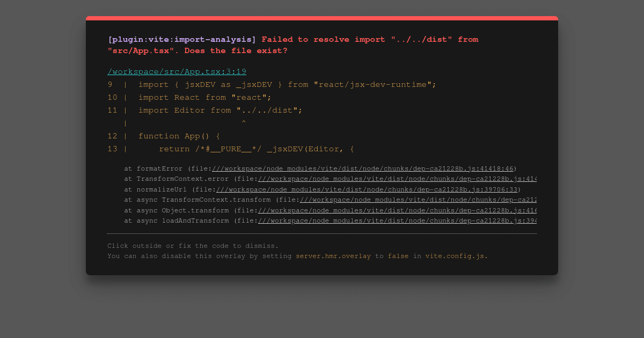Open the async loadAndTransform trace link
Image resolution: width=644 pixels, height=338 pixels.
[x=397, y=221]
